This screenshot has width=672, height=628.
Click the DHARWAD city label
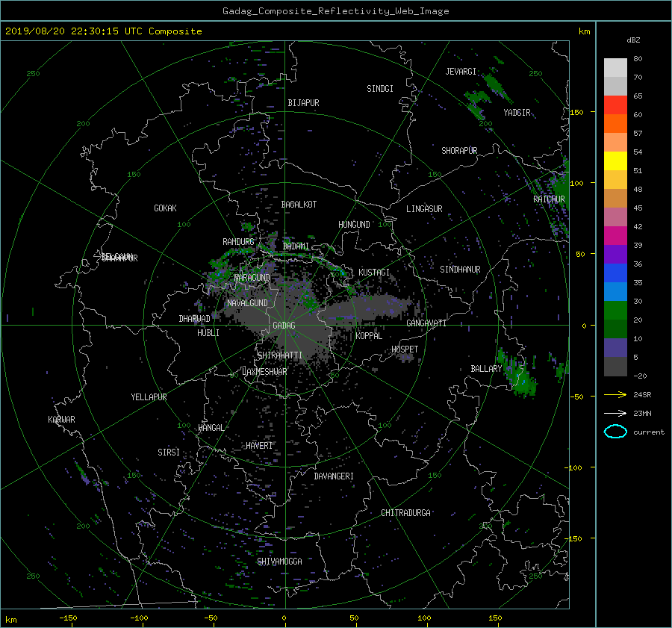pos(194,319)
